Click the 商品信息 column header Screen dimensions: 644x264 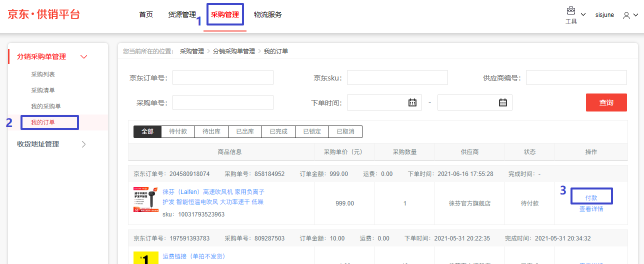point(229,152)
